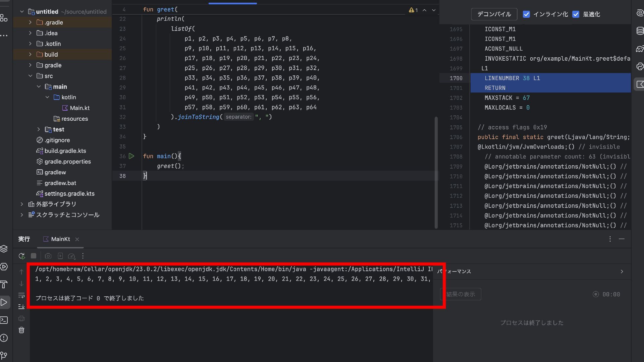Screen dimensions: 644x362
Task: Click the clear console trash icon
Action: [21, 330]
